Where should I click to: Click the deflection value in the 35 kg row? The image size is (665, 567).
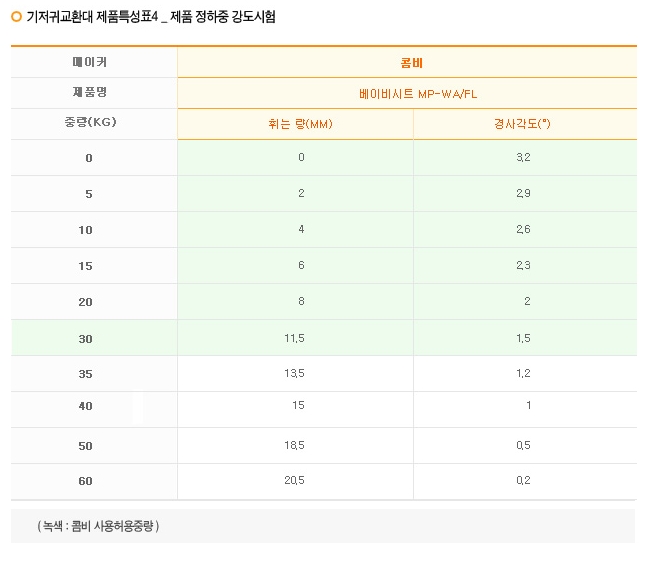(x=294, y=373)
